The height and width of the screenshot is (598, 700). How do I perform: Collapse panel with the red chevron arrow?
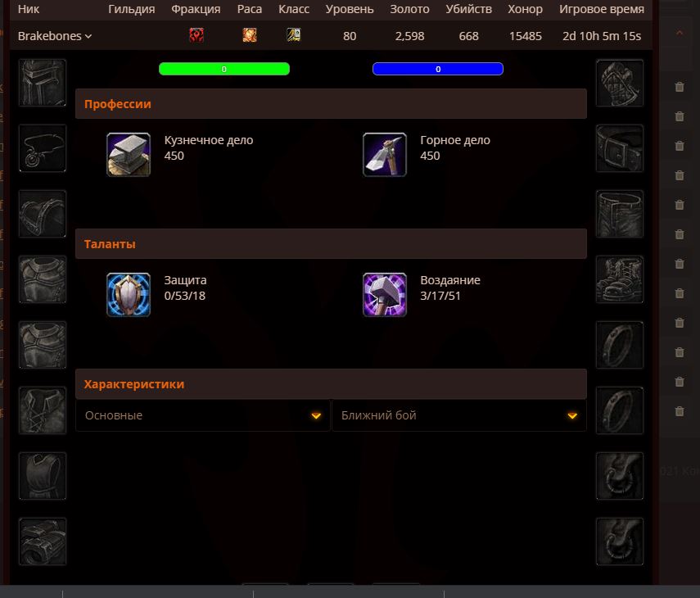coord(680,33)
